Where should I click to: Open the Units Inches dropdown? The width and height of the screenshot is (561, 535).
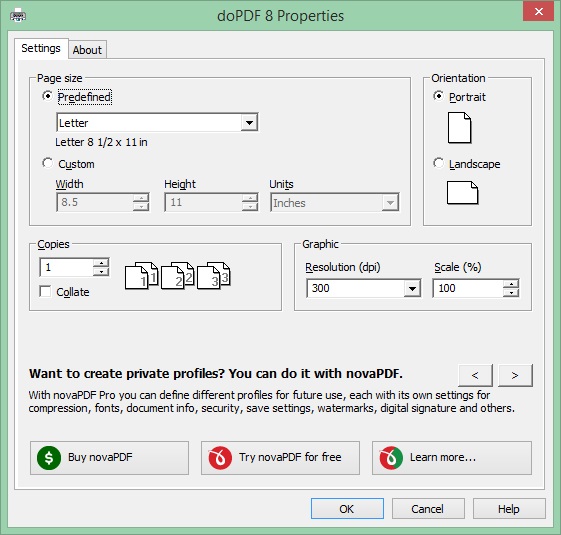tap(390, 203)
